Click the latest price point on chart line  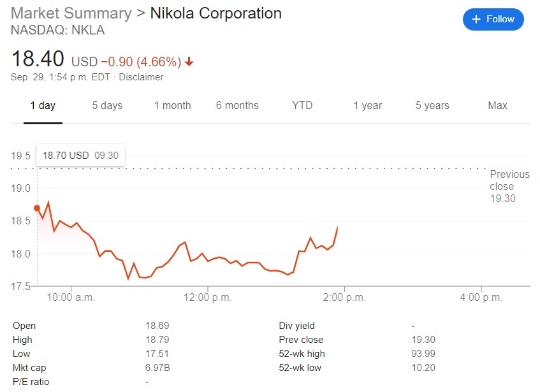(337, 227)
